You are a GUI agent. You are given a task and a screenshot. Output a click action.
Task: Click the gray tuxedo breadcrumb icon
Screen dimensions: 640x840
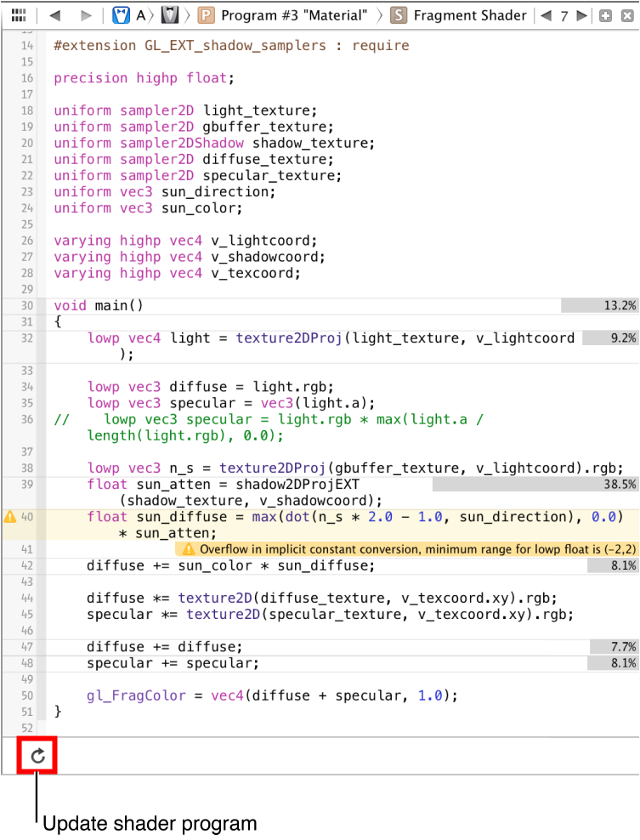[170, 15]
